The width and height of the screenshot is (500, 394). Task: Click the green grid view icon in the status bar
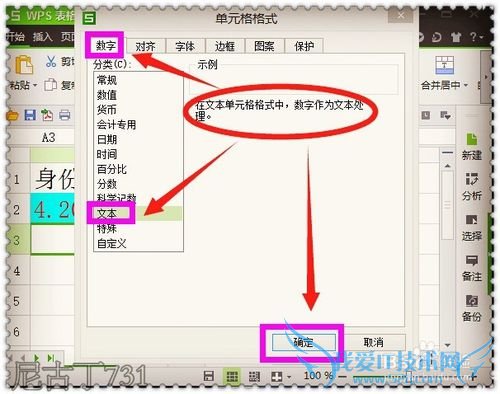[x=232, y=376]
